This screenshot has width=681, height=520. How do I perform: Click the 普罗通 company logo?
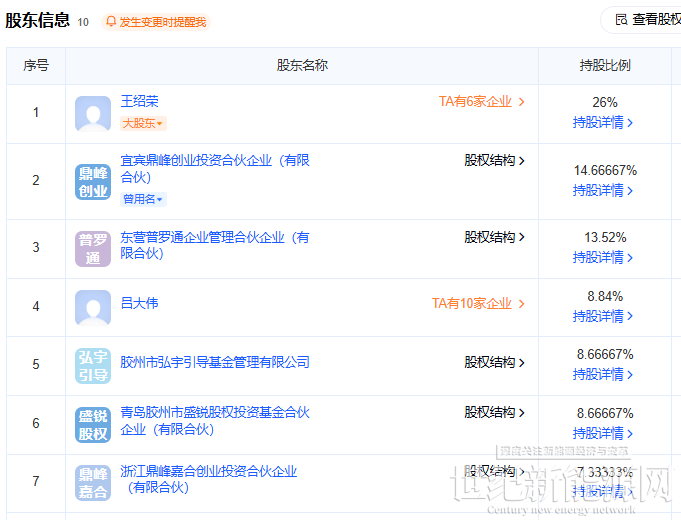(x=93, y=248)
